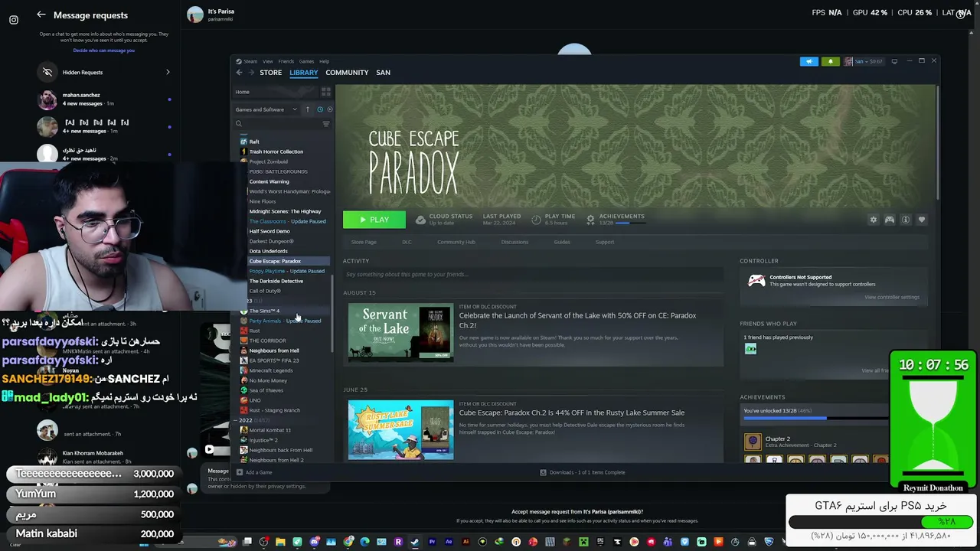The image size is (980, 551).
Task: Switch library to grid collections view
Action: click(x=326, y=92)
